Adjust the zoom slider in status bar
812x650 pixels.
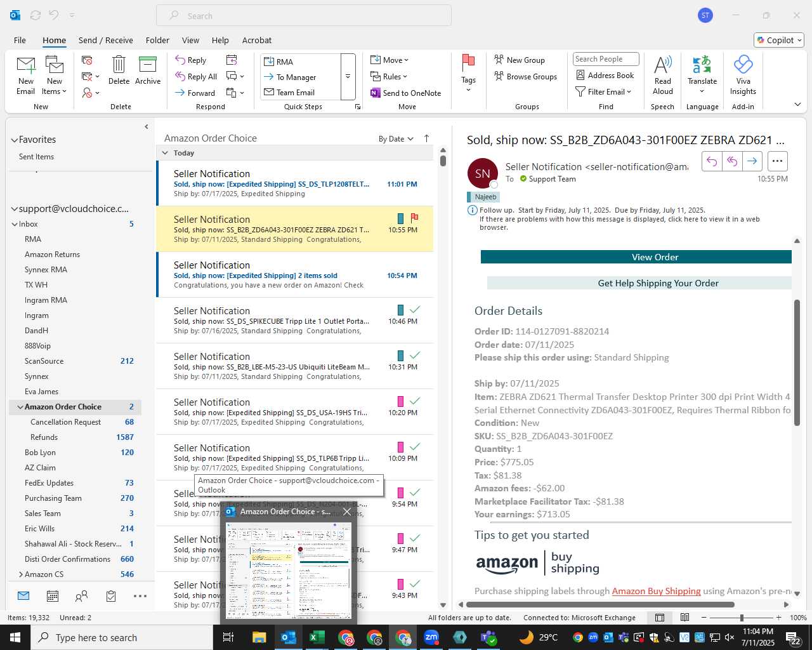pyautogui.click(x=742, y=618)
